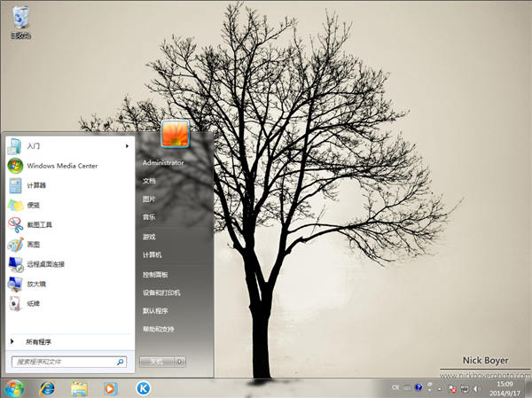Launch Magnifier (放大镜)
The height and width of the screenshot is (398, 532).
pyautogui.click(x=35, y=284)
